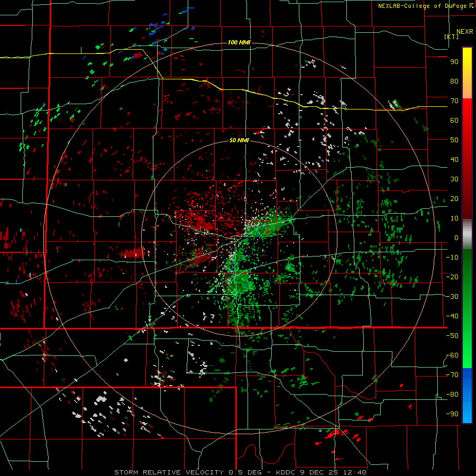Click the -90 value on the velocity scale
This screenshot has width=476, height=476.
pos(452,414)
